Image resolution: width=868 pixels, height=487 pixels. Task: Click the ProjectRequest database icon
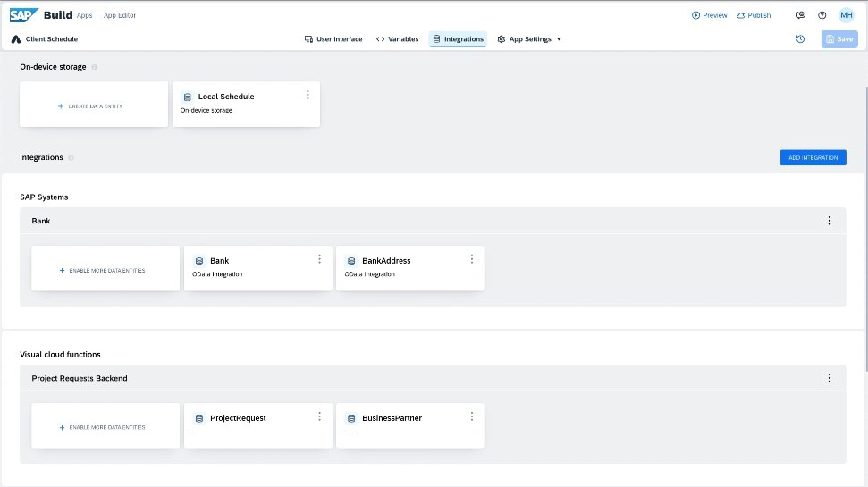(x=199, y=418)
